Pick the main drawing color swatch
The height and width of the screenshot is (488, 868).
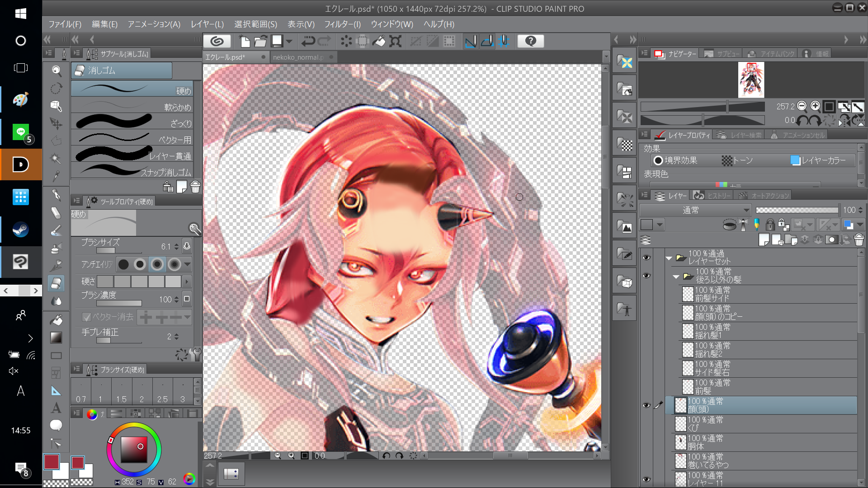point(52,462)
